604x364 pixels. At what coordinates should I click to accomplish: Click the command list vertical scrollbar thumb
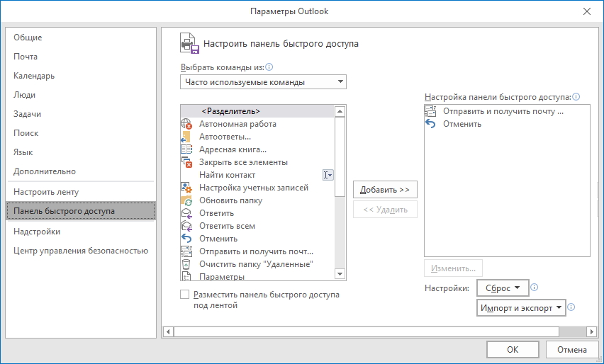[340, 157]
